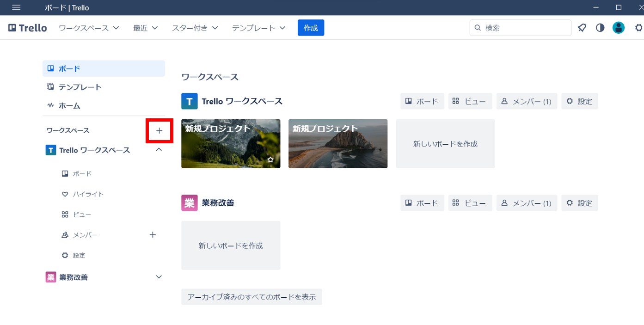The height and width of the screenshot is (325, 644).
Task: Collapse the Trello ワークスペース section
Action: click(159, 149)
